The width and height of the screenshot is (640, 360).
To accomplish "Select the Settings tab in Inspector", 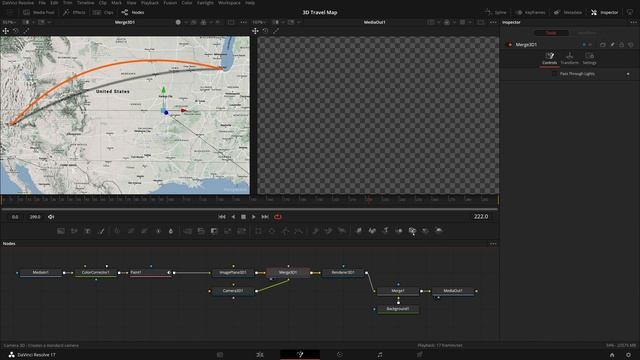I will pyautogui.click(x=589, y=58).
